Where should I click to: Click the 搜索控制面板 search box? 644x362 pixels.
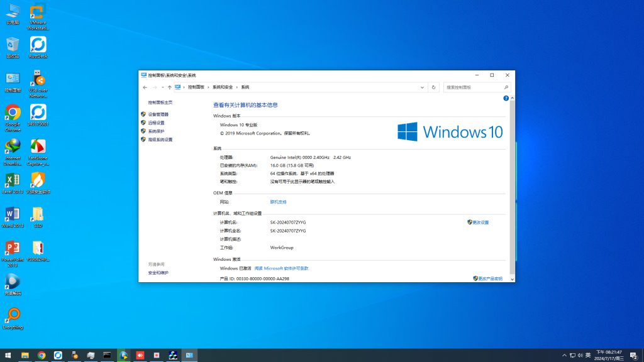pyautogui.click(x=473, y=87)
